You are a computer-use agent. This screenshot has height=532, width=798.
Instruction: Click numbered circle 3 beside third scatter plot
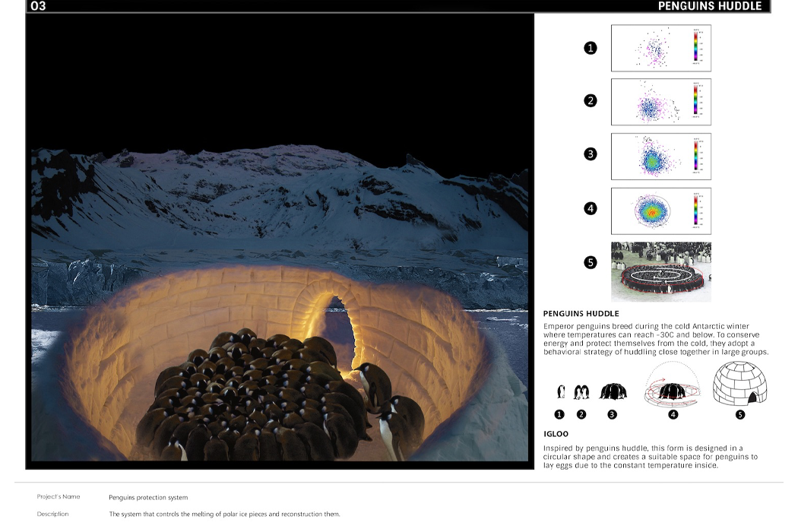click(591, 154)
